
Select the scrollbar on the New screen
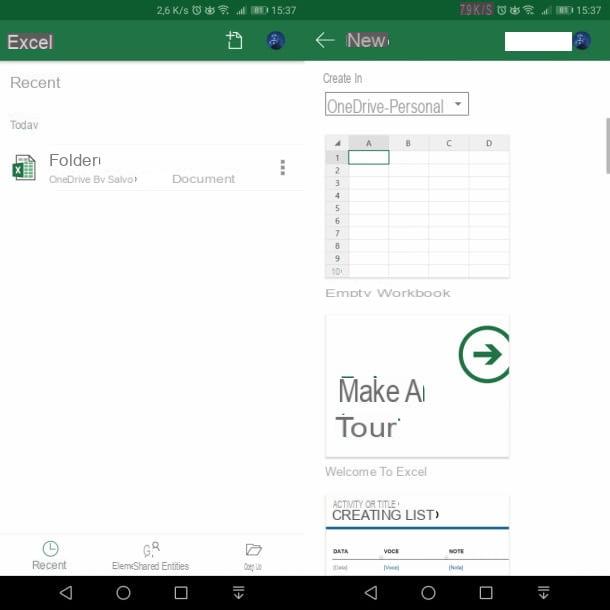[x=607, y=146]
